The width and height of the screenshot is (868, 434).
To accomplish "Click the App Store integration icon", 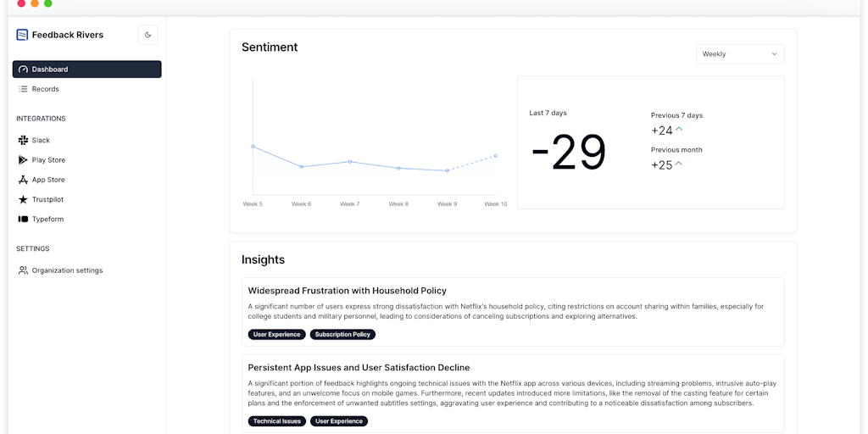I will click(x=23, y=180).
